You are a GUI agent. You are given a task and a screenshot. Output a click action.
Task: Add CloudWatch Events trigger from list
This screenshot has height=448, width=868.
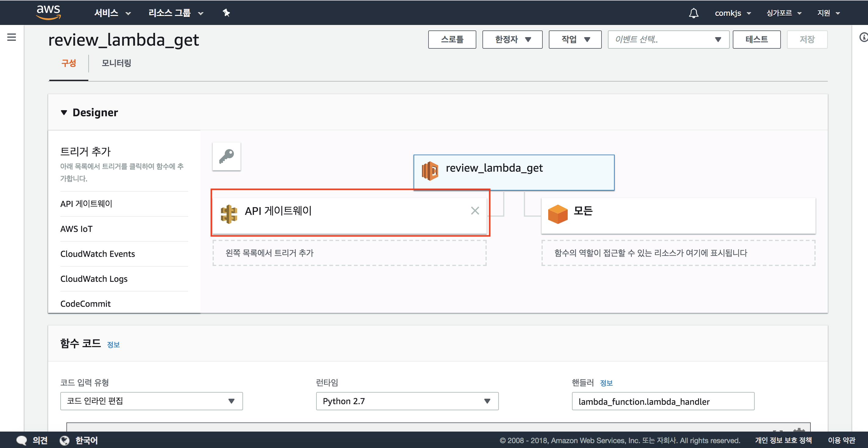(x=97, y=254)
